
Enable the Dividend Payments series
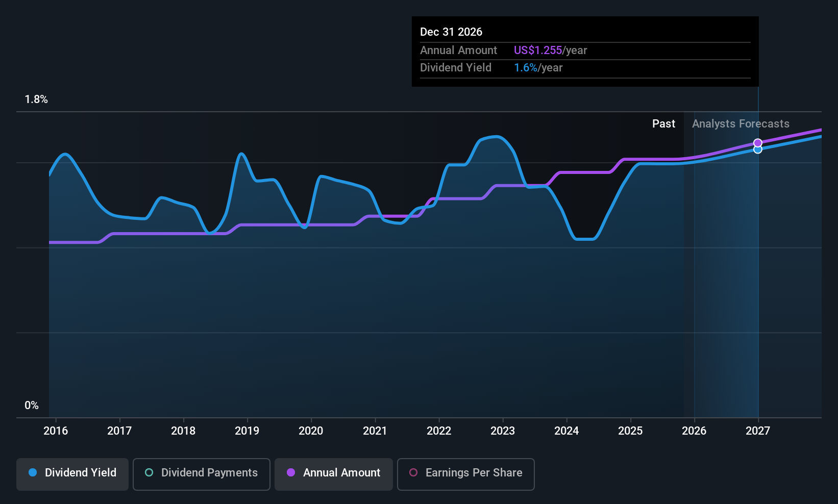(202, 474)
